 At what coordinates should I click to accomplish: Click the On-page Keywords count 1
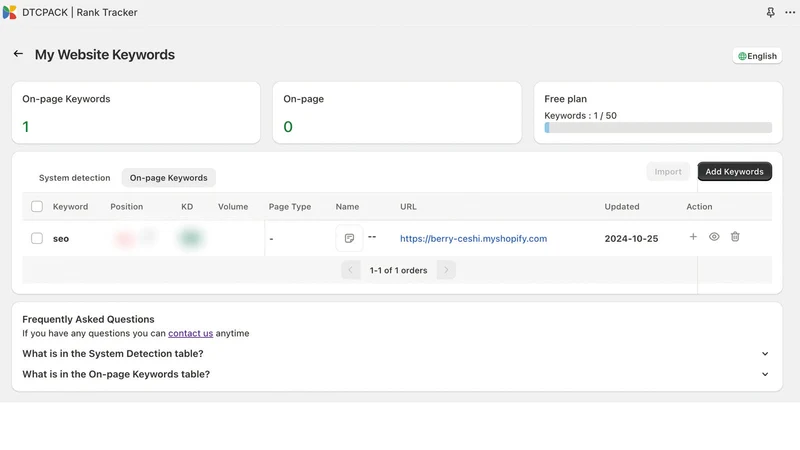(x=26, y=127)
